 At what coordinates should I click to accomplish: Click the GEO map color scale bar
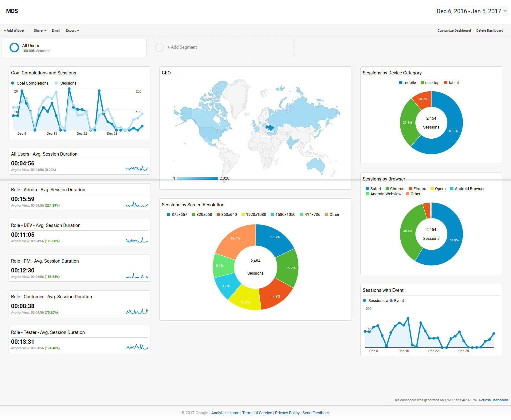197,178
